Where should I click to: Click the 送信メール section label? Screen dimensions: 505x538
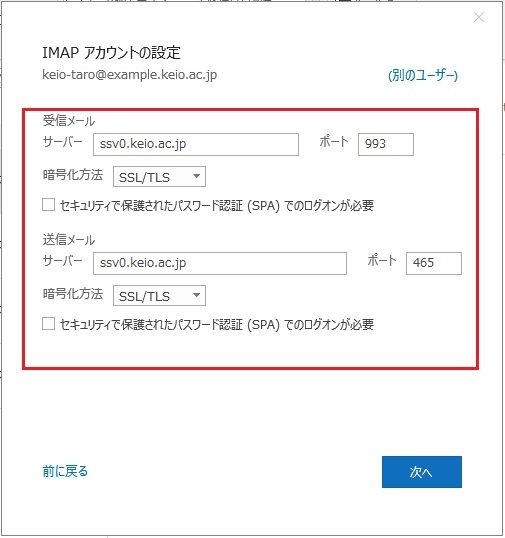point(69,239)
